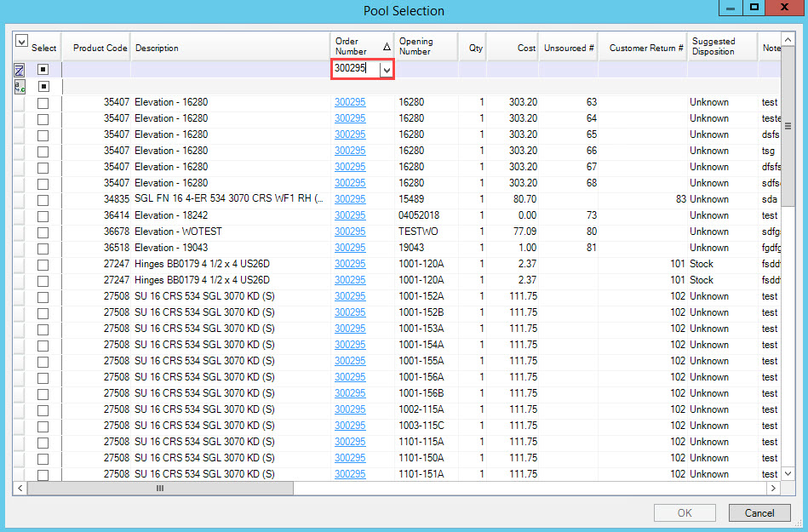Click the row icon directly below the filter row icon

tap(20, 87)
